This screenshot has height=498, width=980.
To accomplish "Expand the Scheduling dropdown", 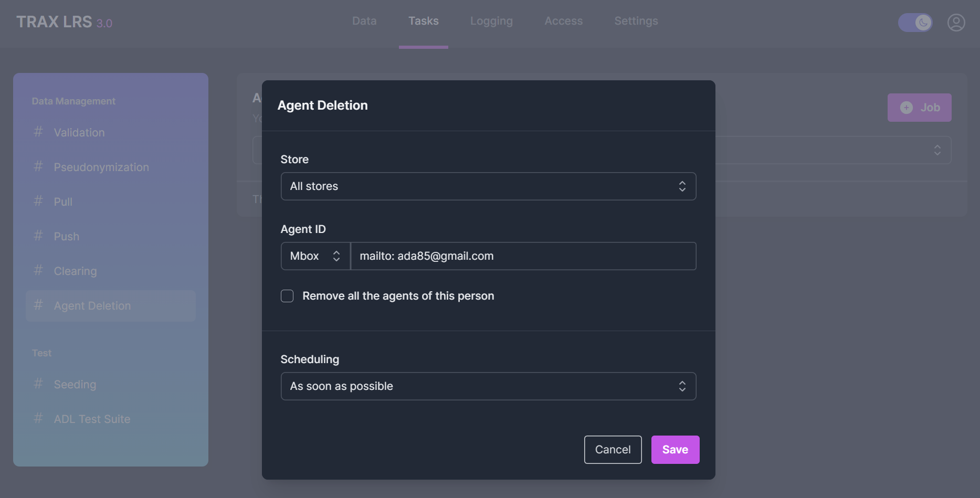I will 488,386.
